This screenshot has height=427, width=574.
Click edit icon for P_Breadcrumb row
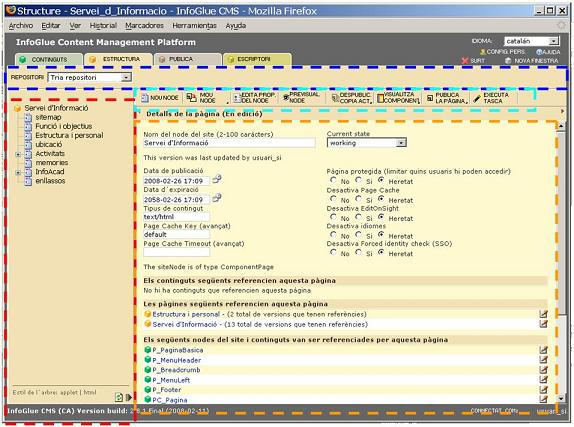[543, 370]
